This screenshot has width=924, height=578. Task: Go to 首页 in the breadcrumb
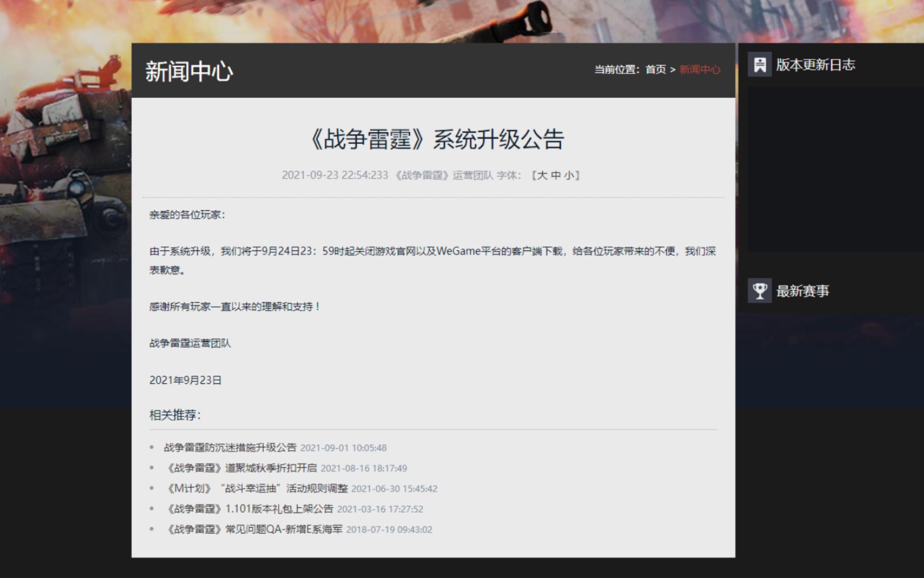[x=656, y=70]
